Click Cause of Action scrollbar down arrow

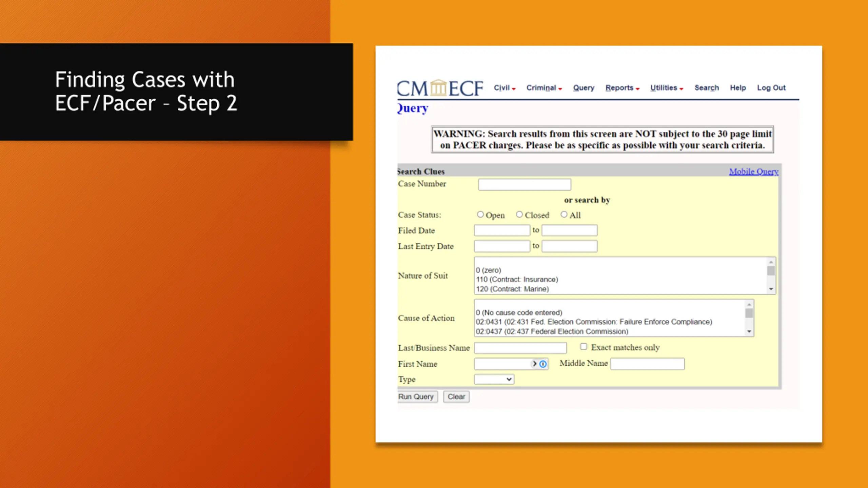[x=749, y=331]
